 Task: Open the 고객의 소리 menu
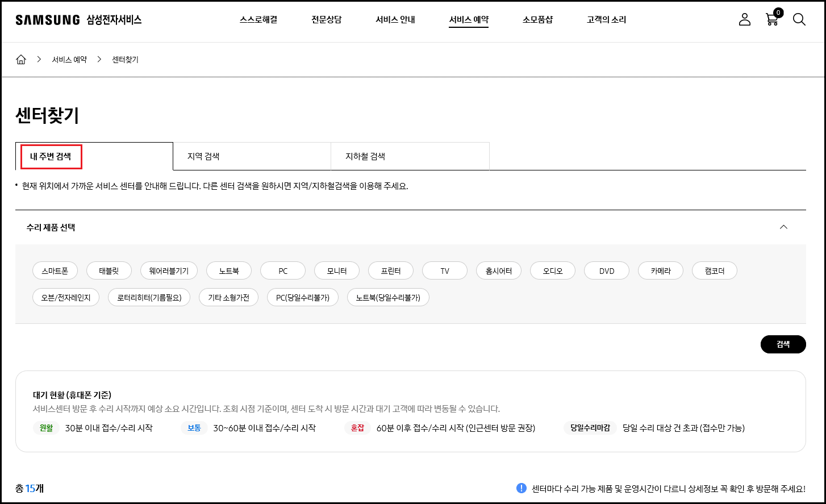[606, 20]
